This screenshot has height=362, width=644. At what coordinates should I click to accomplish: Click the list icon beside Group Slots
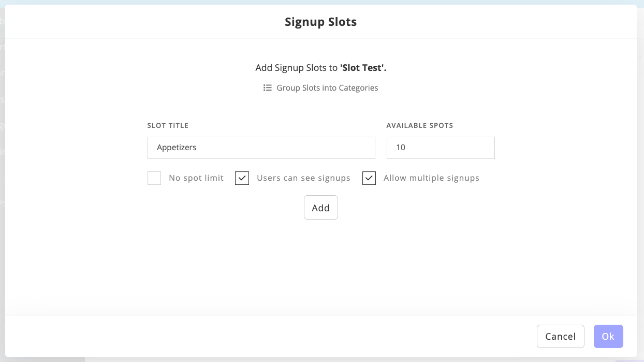pyautogui.click(x=267, y=88)
